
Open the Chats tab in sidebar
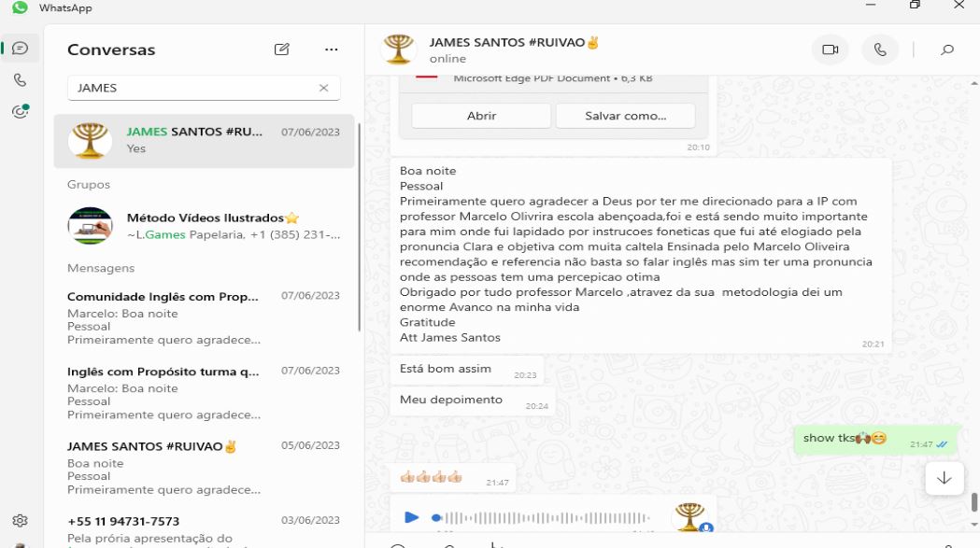click(x=20, y=49)
